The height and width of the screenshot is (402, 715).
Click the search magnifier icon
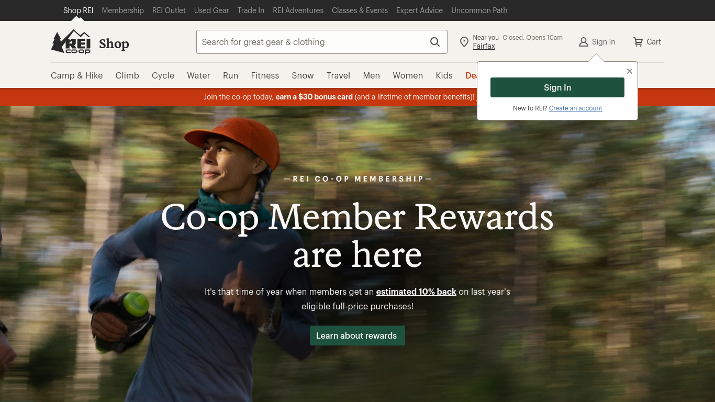435,42
